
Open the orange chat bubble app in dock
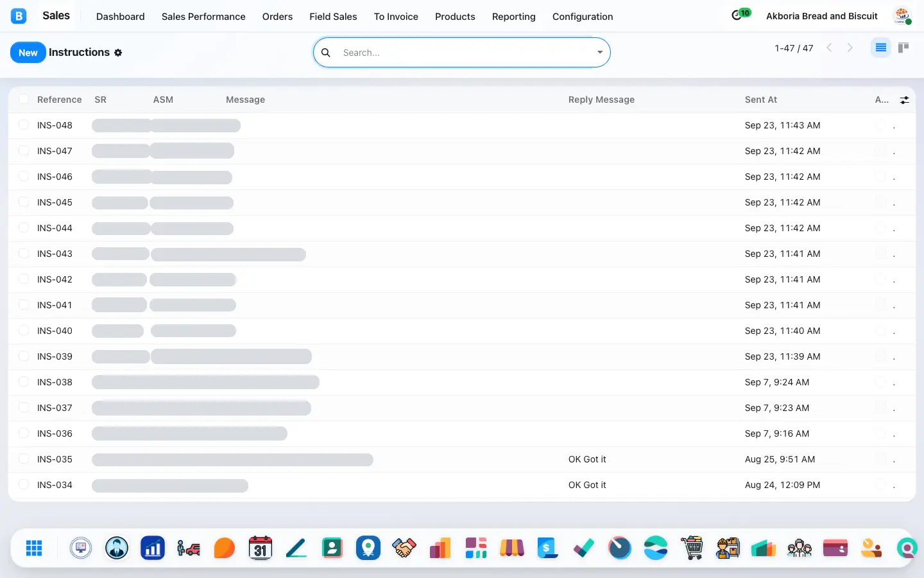tap(225, 548)
